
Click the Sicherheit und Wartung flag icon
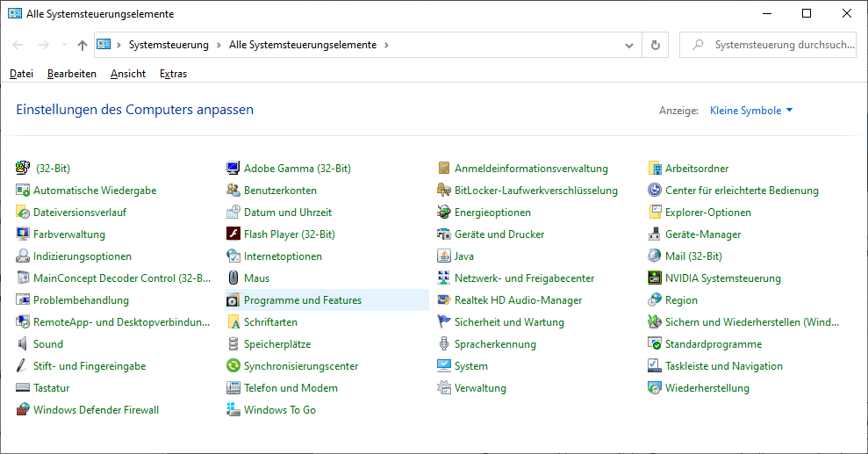(x=444, y=322)
